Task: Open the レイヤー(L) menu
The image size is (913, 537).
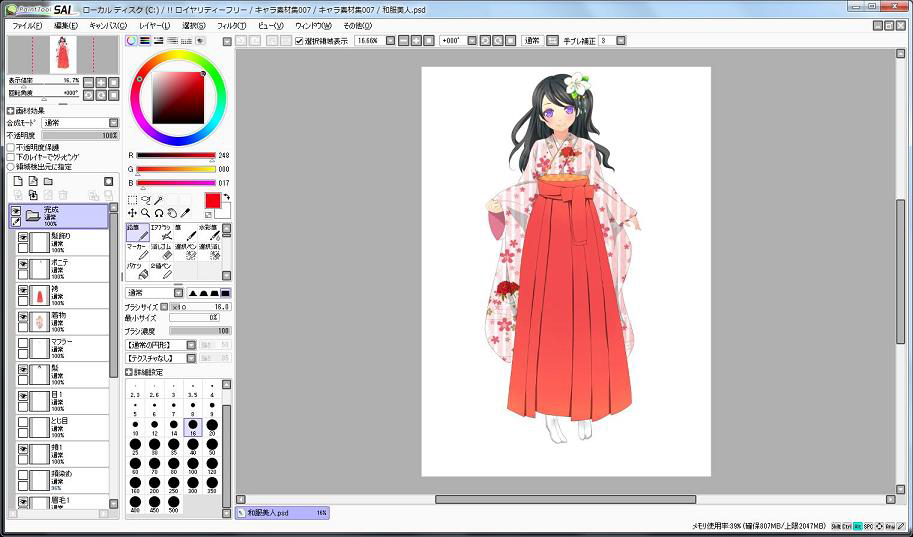Action: point(155,25)
